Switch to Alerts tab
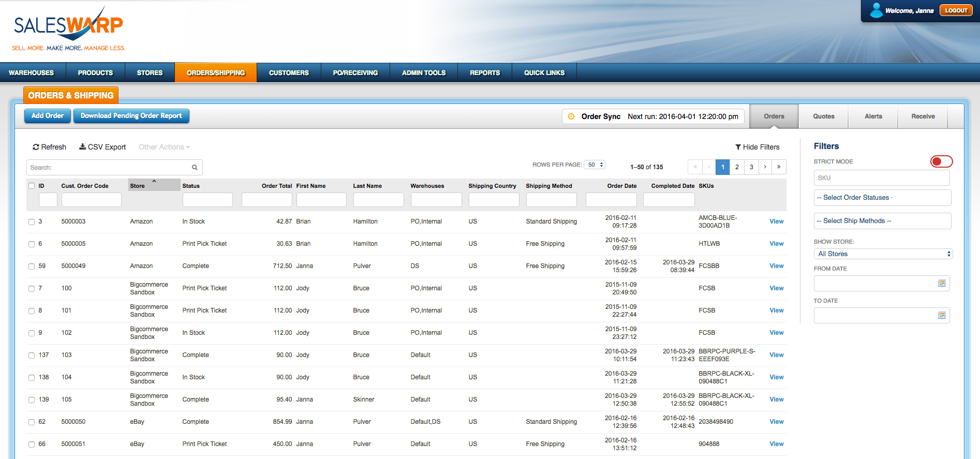The image size is (980, 459). tap(873, 116)
